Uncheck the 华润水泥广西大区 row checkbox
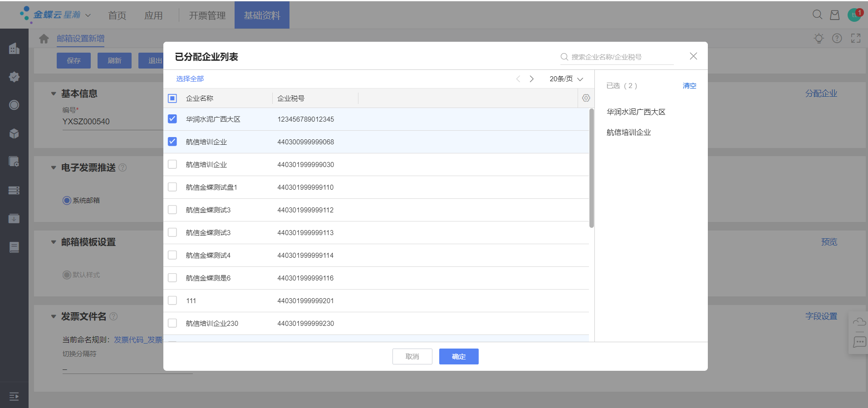868x408 pixels. tap(172, 119)
